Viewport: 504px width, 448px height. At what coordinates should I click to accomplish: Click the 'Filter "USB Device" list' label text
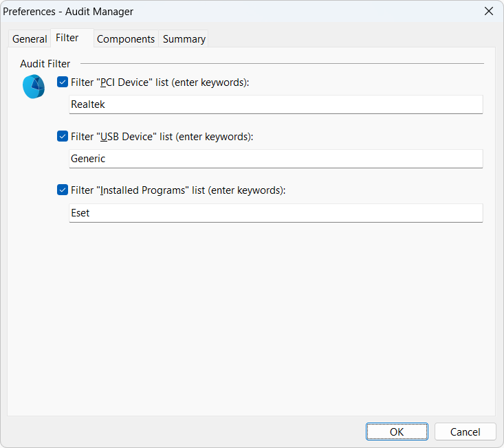point(162,137)
